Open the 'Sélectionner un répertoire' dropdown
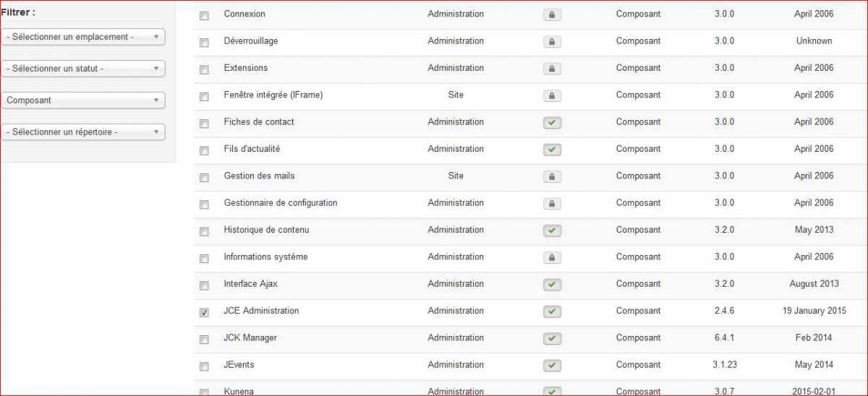 (x=83, y=132)
